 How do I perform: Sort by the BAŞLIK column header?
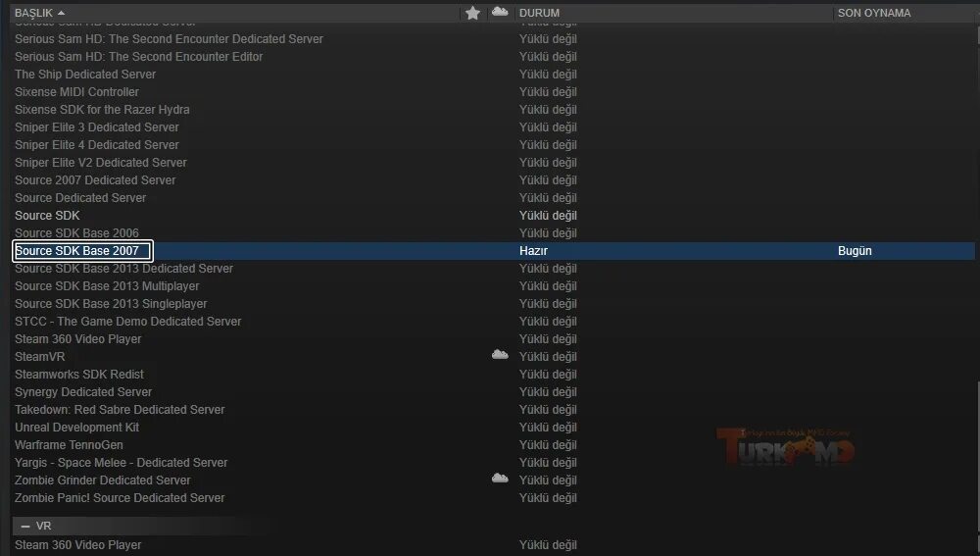[33, 13]
